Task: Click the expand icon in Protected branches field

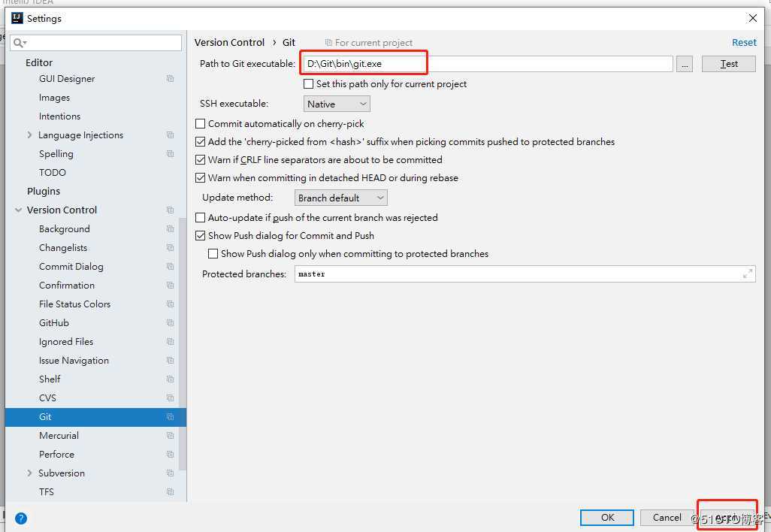Action: (x=748, y=274)
